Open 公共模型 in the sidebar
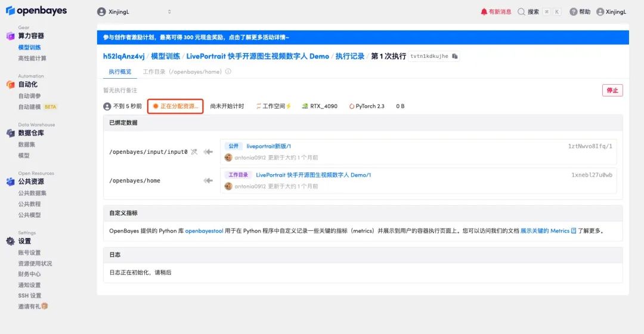Viewport: 644px width, 334px height. coord(29,215)
